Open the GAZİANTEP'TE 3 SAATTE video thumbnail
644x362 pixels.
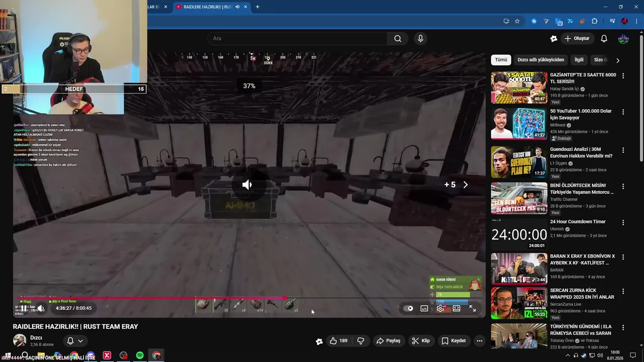[519, 87]
